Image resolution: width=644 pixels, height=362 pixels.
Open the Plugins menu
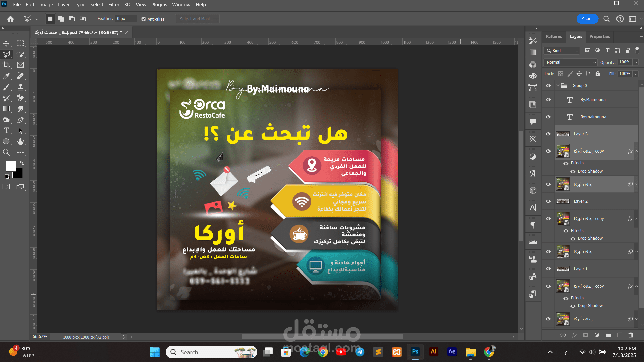point(159,5)
